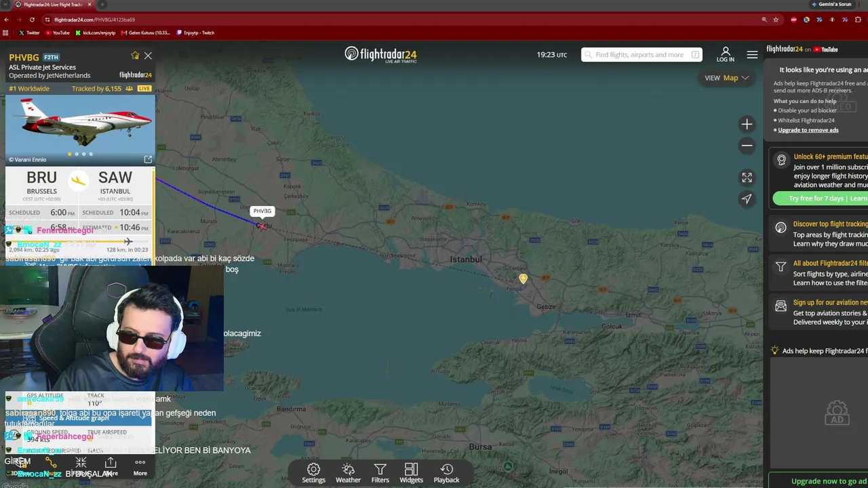The height and width of the screenshot is (488, 868).
Task: Click the flight progress bar
Action: 79,241
